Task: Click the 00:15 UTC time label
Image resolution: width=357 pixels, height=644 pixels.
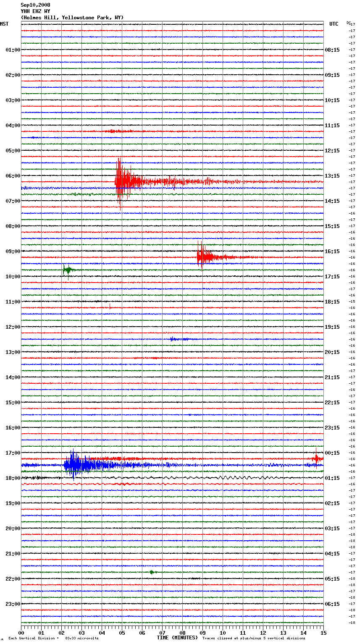Action: pyautogui.click(x=332, y=453)
